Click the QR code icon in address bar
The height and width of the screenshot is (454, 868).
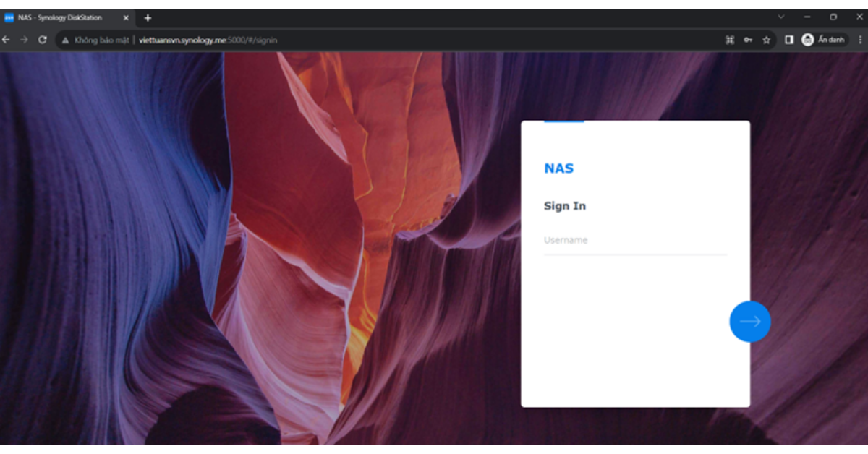pos(730,40)
